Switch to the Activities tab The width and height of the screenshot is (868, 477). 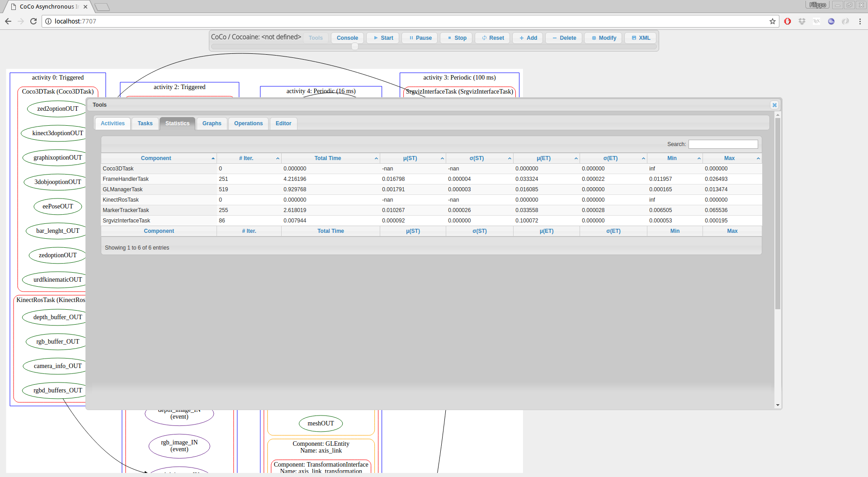click(113, 123)
